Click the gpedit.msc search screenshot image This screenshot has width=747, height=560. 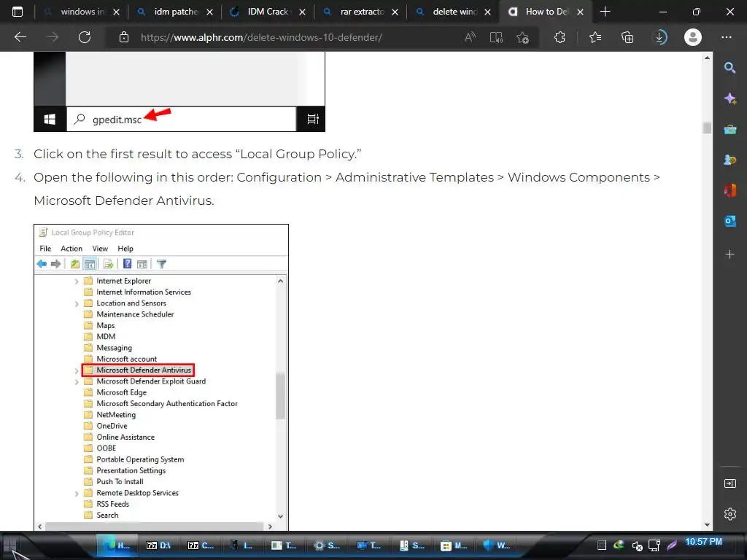click(x=179, y=91)
